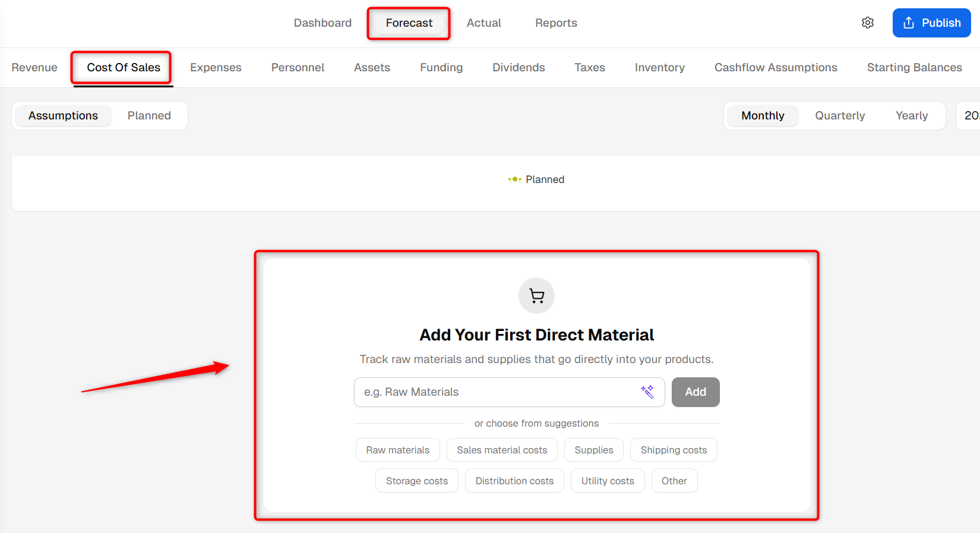980x533 pixels.
Task: Choose the Other suggestion chip
Action: [674, 481]
